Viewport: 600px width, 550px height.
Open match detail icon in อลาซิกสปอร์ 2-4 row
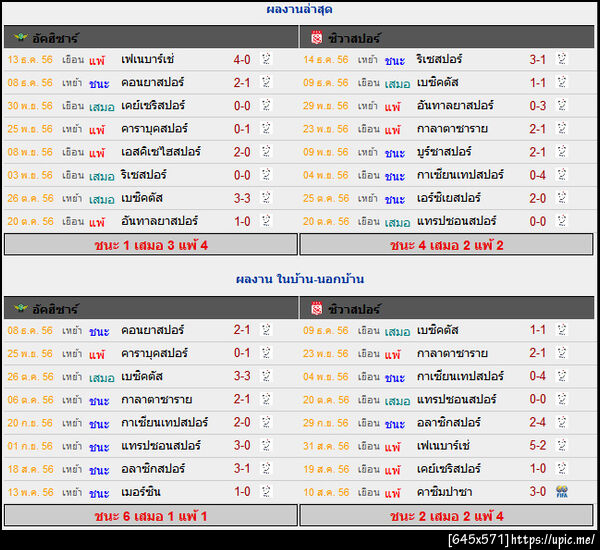(562, 422)
